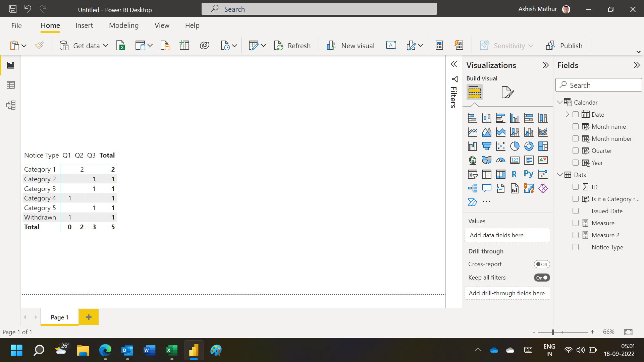644x362 pixels.
Task: Check the Month number field
Action: coord(576,138)
